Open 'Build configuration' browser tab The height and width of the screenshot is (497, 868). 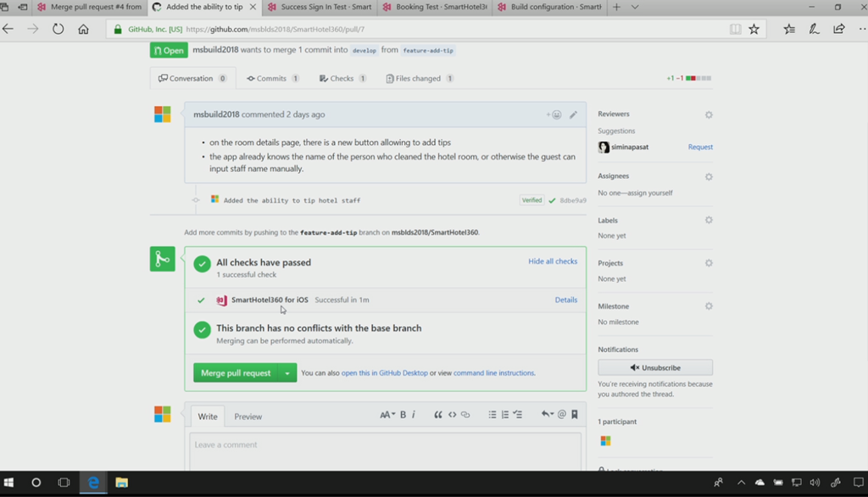coord(550,7)
